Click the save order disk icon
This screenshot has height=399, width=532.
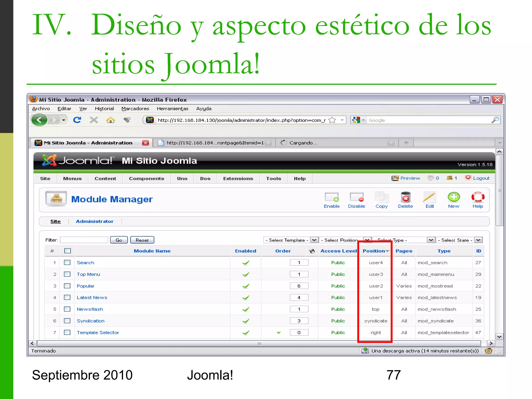point(312,251)
